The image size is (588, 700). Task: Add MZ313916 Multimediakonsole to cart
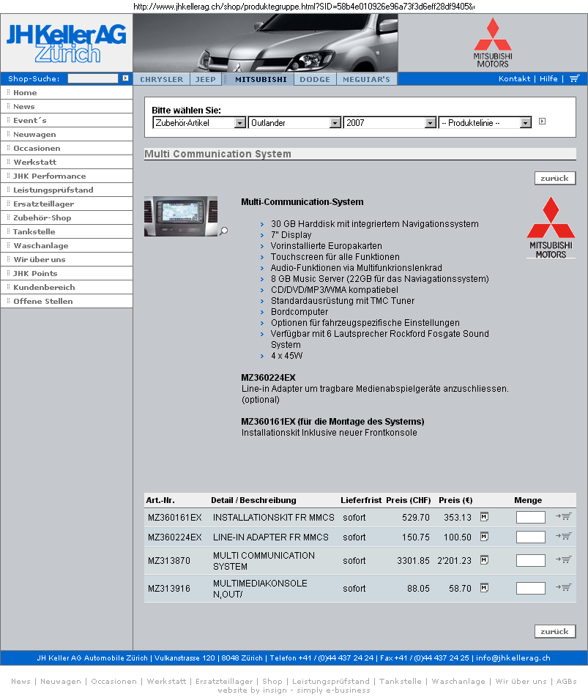(563, 587)
